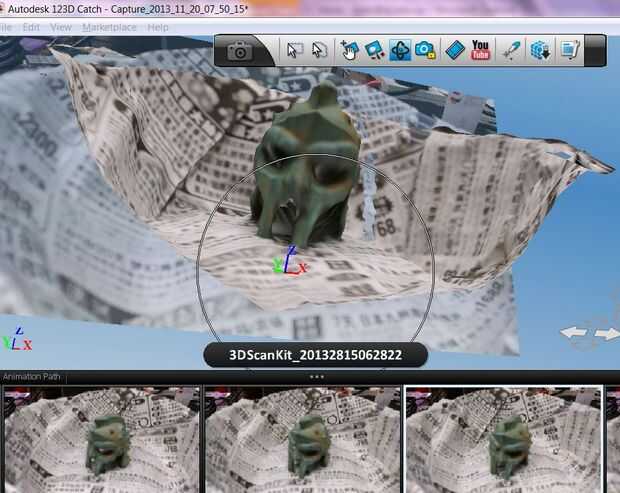
Task: Click the lock camera icon
Action: click(425, 50)
